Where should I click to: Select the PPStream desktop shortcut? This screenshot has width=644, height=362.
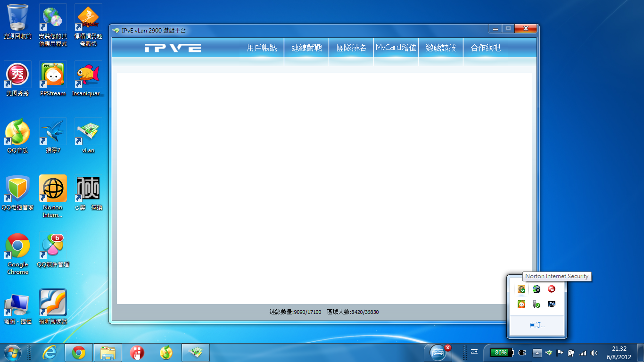(53, 79)
